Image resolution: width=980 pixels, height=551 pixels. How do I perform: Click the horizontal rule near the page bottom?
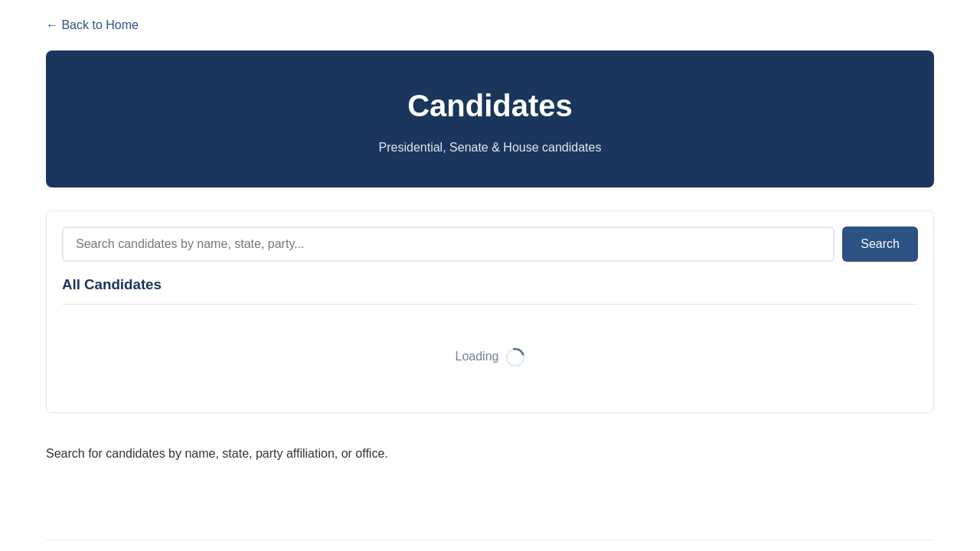[490, 540]
